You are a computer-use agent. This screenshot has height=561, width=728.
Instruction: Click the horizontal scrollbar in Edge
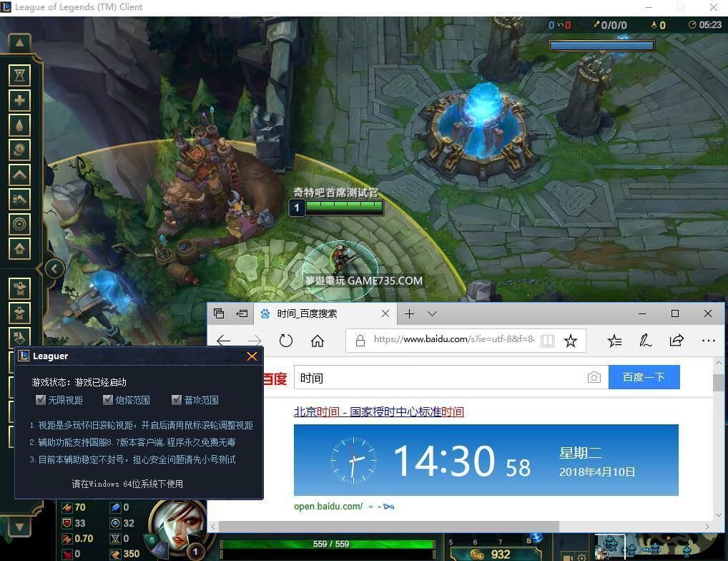point(389,526)
